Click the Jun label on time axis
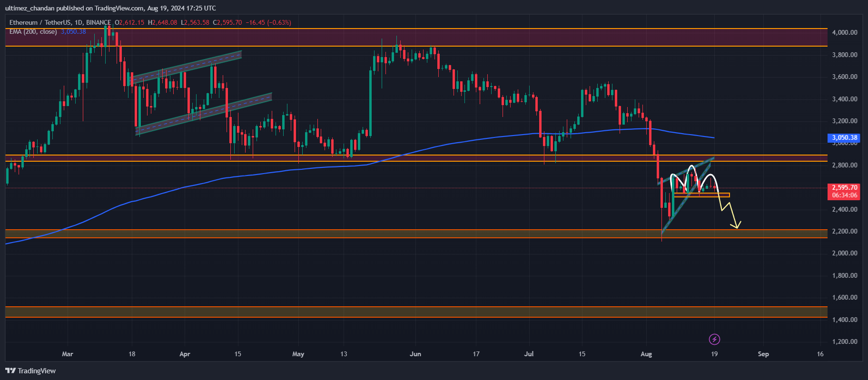Viewport: 868px width, 380px height. pyautogui.click(x=415, y=354)
